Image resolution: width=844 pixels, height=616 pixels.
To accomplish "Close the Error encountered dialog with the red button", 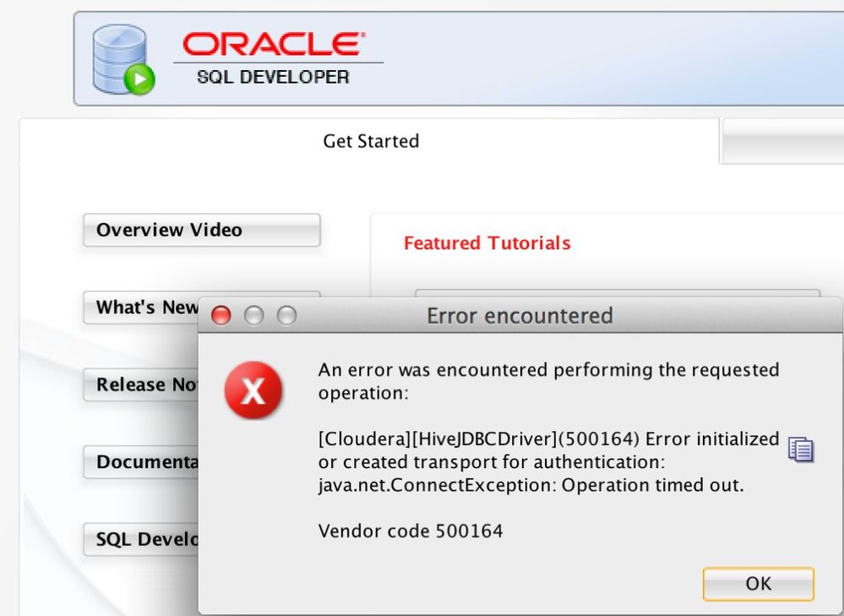I will coord(221,316).
